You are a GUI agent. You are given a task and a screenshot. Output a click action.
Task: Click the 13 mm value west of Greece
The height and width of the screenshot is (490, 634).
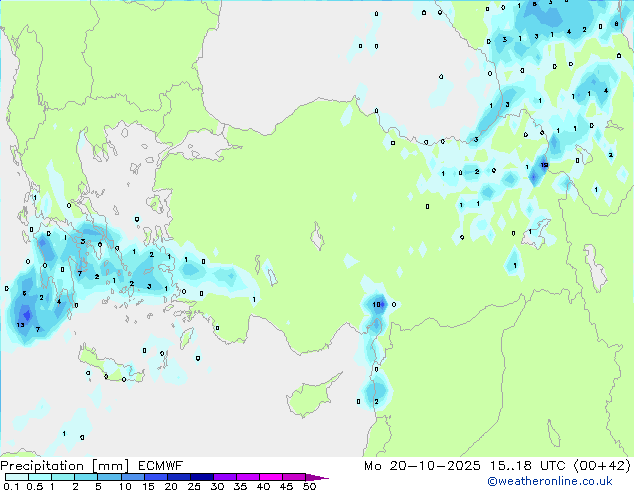click(x=21, y=324)
